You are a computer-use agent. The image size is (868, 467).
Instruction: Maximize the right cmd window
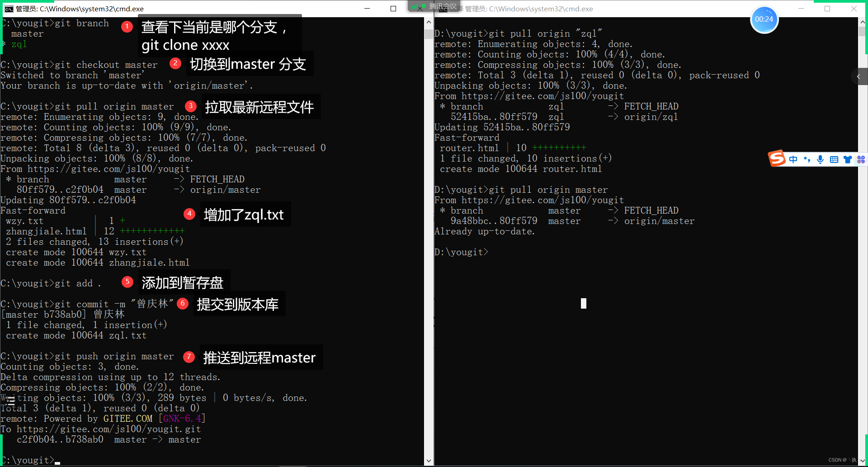coord(827,9)
